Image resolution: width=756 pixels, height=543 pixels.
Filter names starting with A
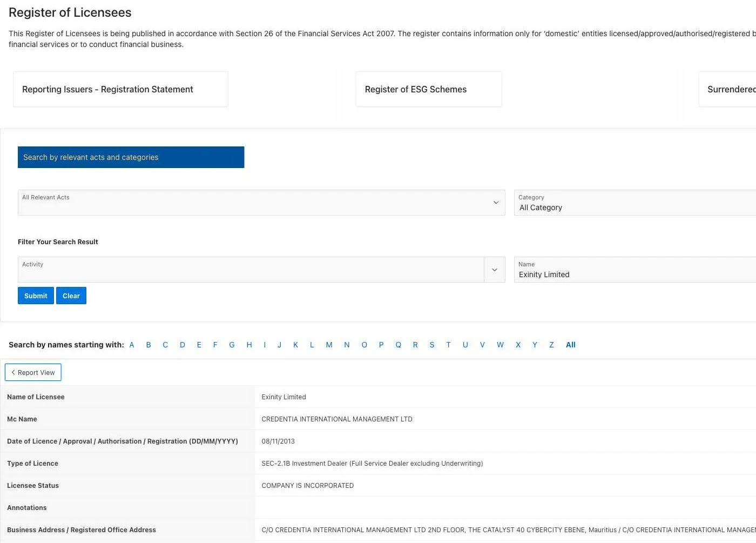click(132, 345)
